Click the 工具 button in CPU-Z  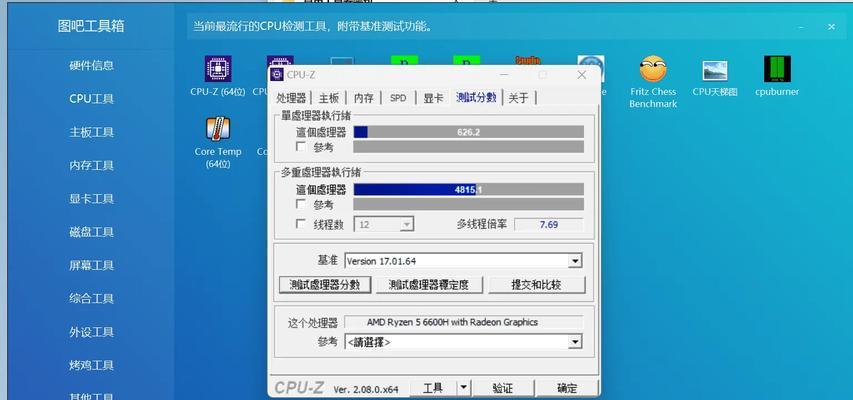pyautogui.click(x=432, y=387)
